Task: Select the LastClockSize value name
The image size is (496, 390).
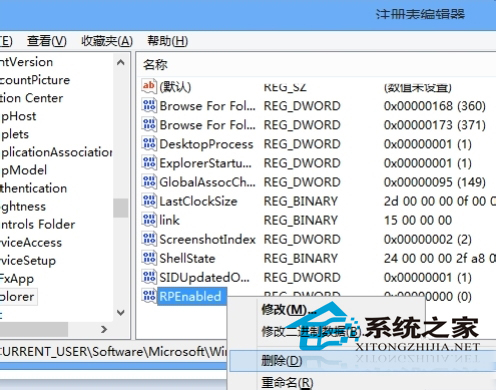Action: (x=198, y=201)
